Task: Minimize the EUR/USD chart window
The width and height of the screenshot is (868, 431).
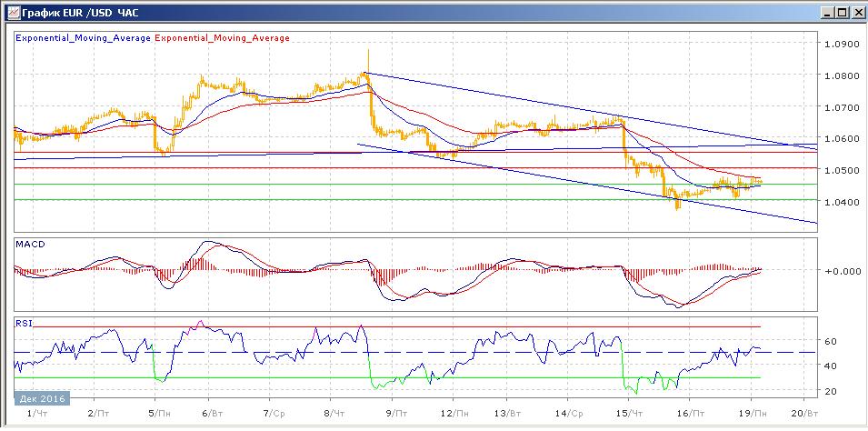Action: pyautogui.click(x=825, y=12)
